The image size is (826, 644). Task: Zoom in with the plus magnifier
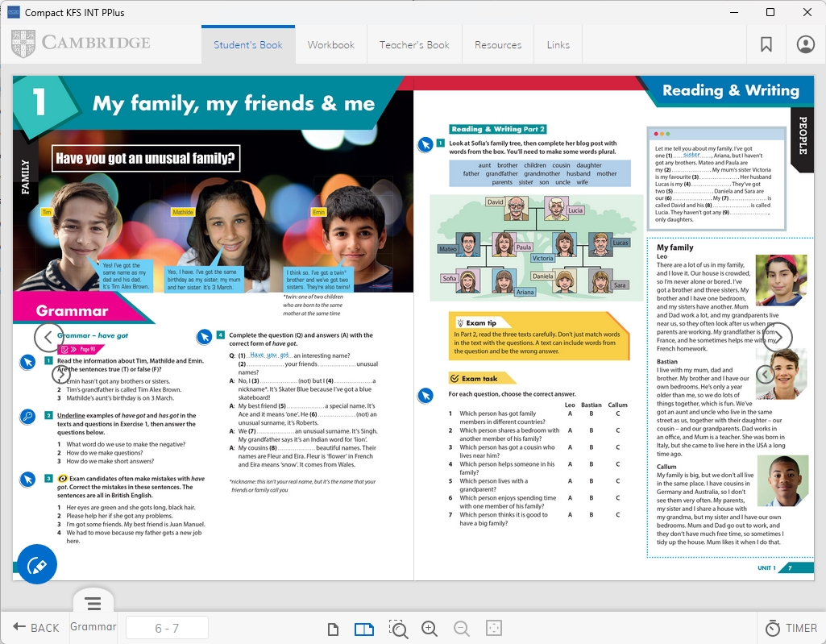coord(430,628)
